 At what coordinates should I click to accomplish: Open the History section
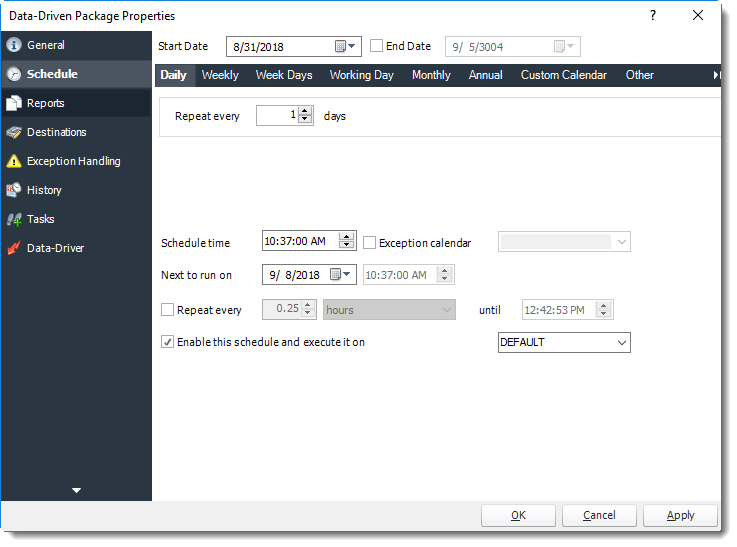tap(76, 190)
